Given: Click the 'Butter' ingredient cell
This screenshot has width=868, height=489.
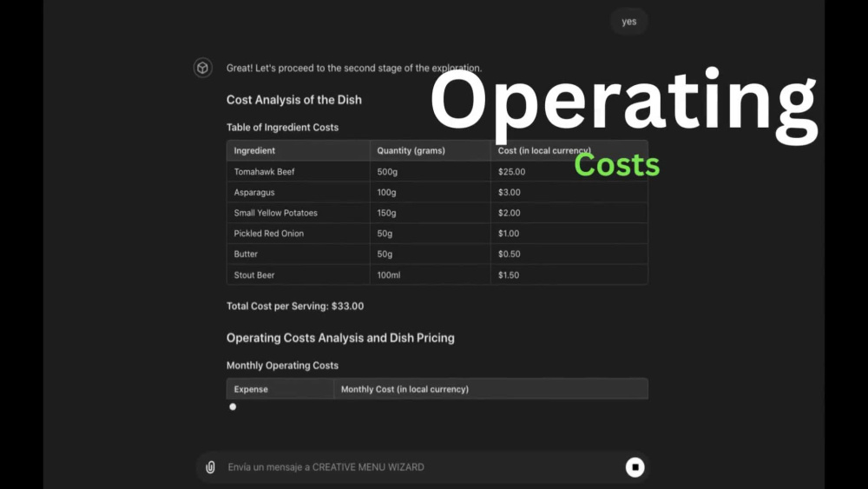Looking at the screenshot, I should coord(299,254).
